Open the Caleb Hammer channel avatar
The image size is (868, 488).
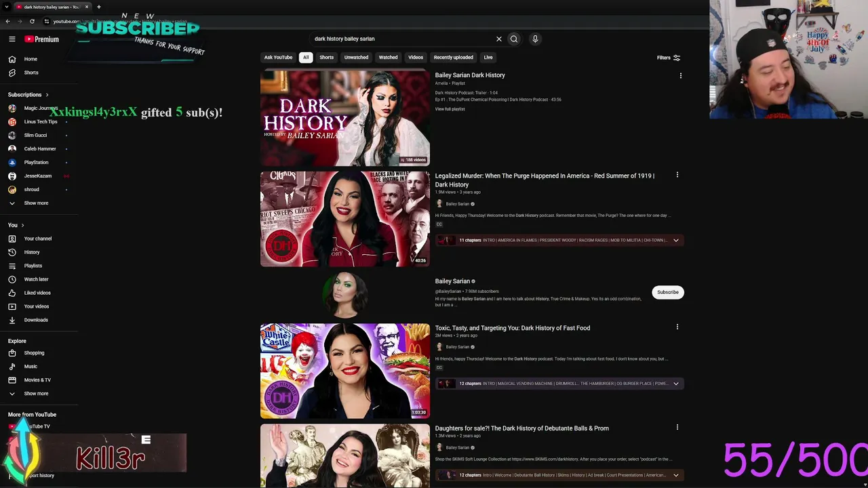click(x=12, y=149)
